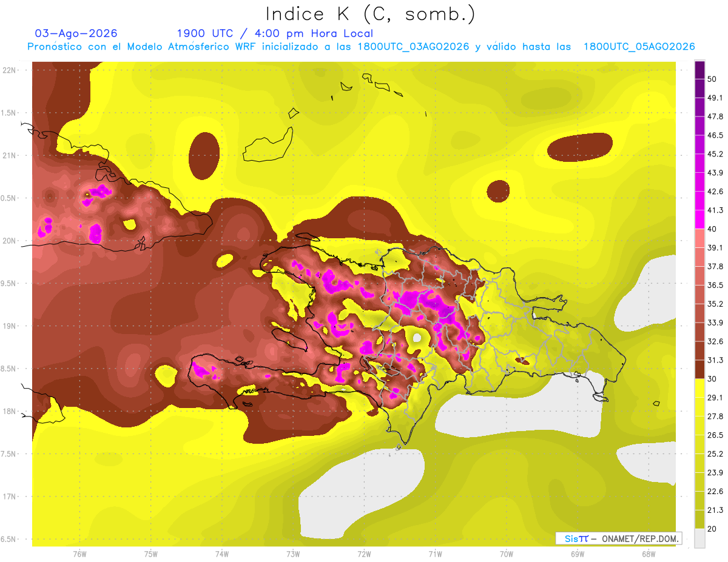The image size is (728, 562).
Task: Click the colorbar value "39.1"
Action: pos(715,248)
